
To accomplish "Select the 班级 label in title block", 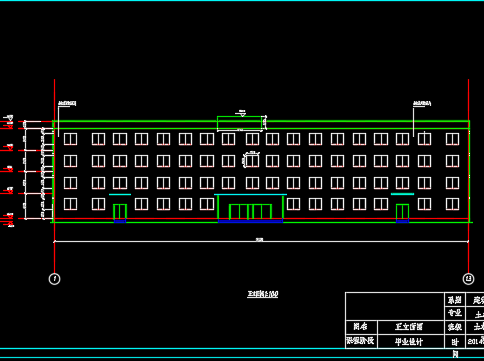I will point(455,327).
